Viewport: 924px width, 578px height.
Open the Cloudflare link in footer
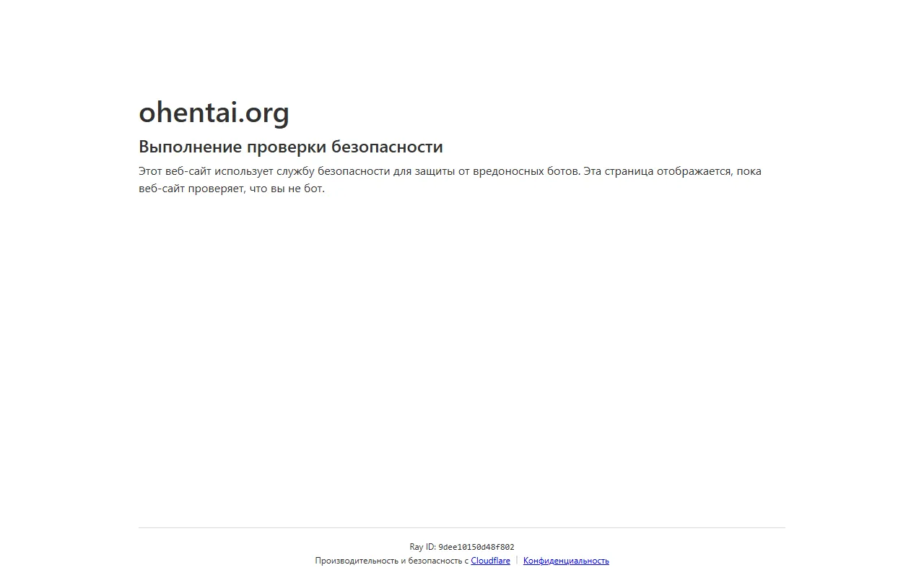[490, 561]
